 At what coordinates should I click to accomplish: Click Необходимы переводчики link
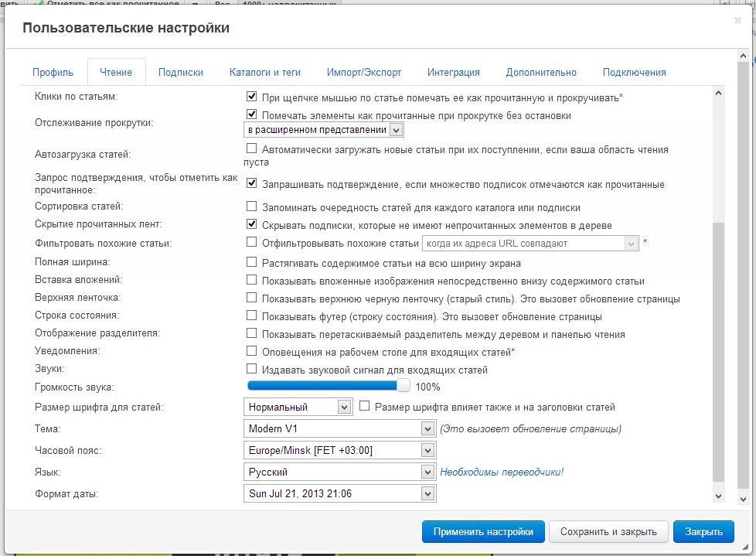(502, 472)
